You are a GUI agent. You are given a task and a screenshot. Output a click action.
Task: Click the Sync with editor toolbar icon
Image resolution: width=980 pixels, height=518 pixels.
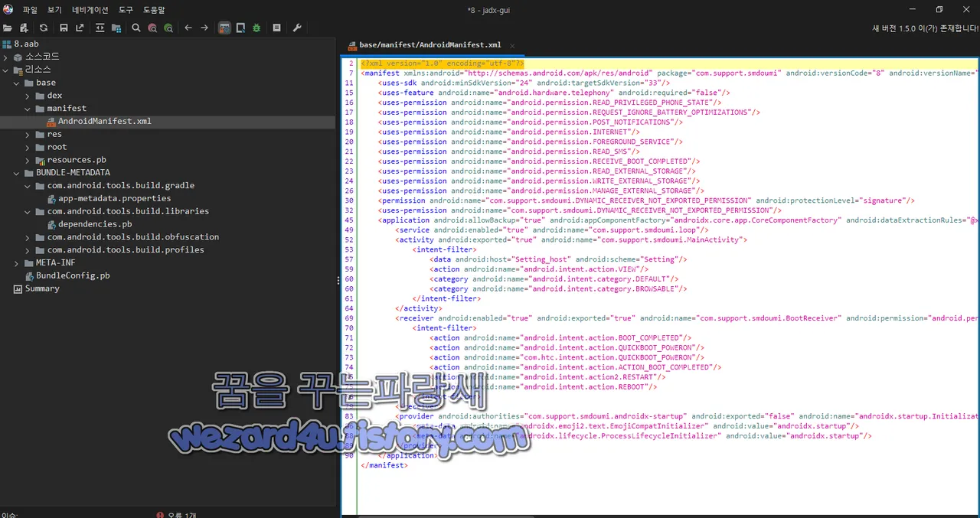(100, 28)
